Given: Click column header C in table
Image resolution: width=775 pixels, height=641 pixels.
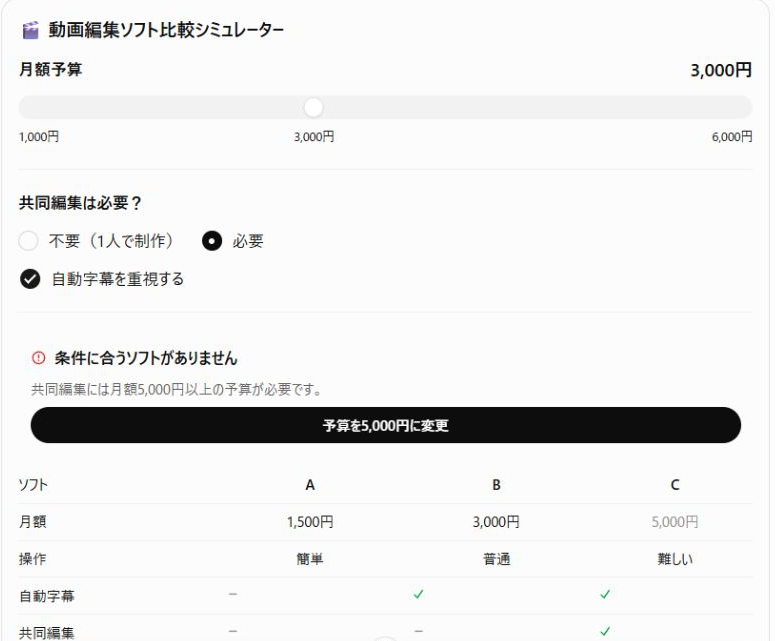Looking at the screenshot, I should click(x=675, y=485).
